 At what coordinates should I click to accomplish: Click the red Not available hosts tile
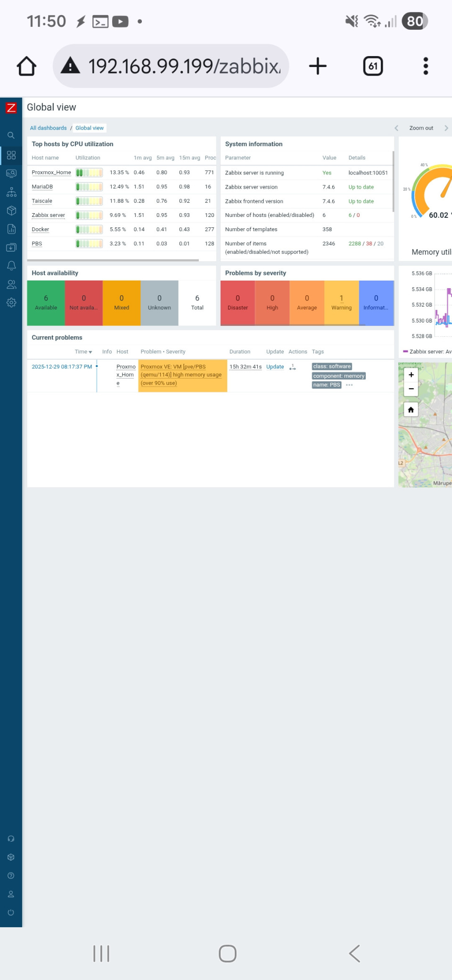pos(84,303)
